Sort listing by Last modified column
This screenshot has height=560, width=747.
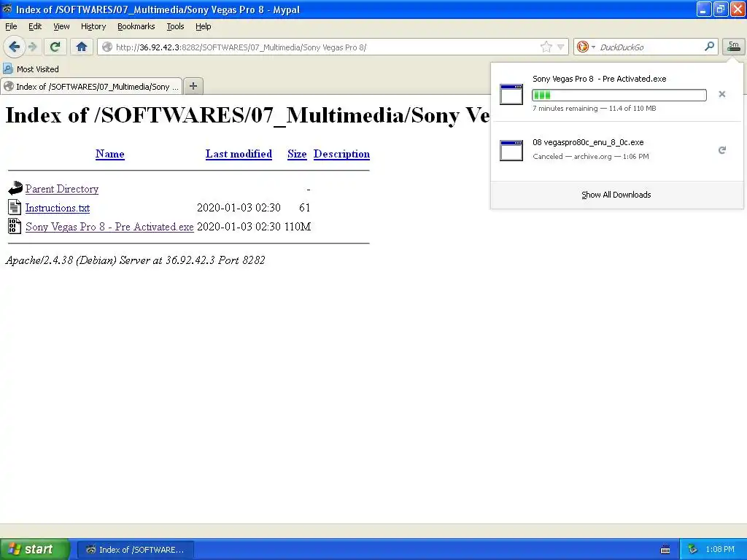[x=239, y=154]
